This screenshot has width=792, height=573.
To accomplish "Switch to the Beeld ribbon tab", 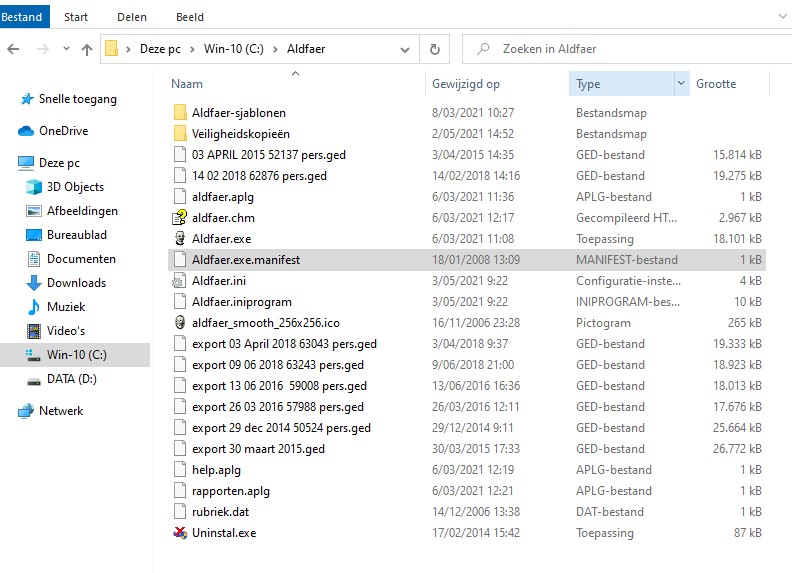I will click(x=189, y=17).
